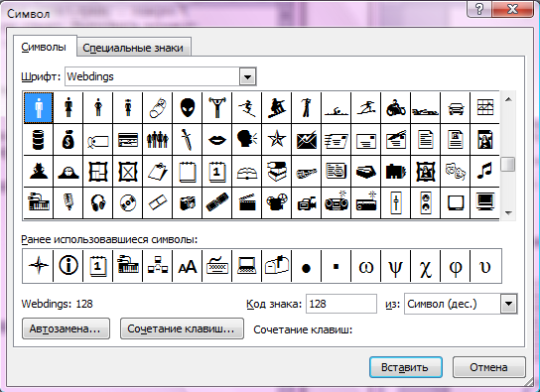This screenshot has width=540, height=392.
Task: Open the Сочетание клавиш button
Action: click(x=182, y=328)
